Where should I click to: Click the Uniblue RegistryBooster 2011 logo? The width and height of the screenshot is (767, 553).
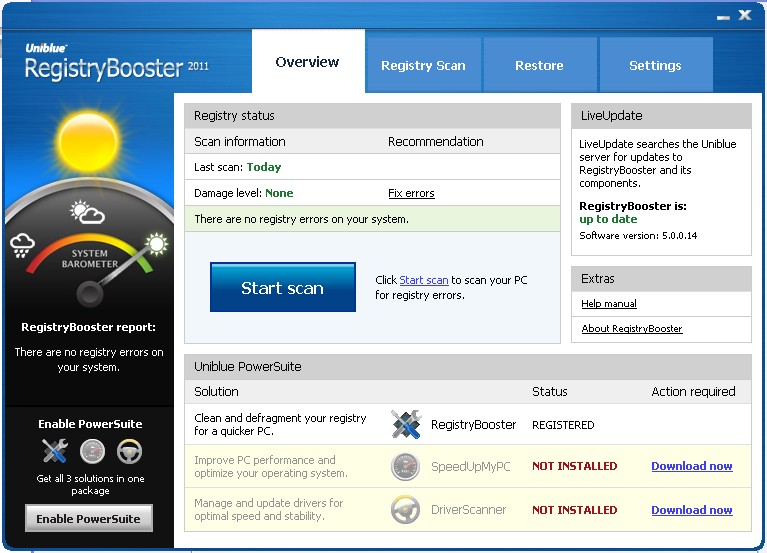tap(117, 62)
